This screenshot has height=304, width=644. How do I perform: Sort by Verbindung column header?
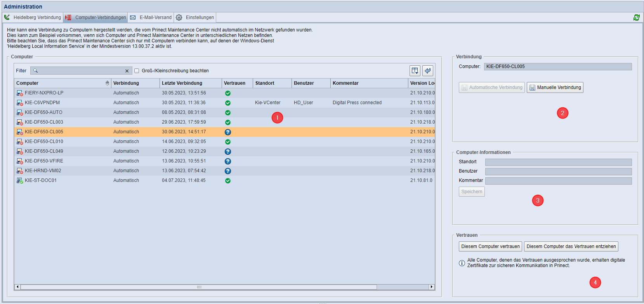(135, 83)
